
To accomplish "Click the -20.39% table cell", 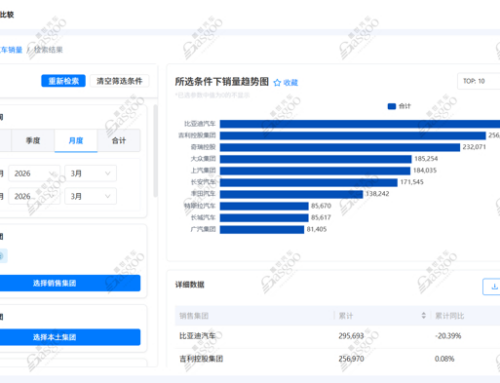I will [x=448, y=336].
